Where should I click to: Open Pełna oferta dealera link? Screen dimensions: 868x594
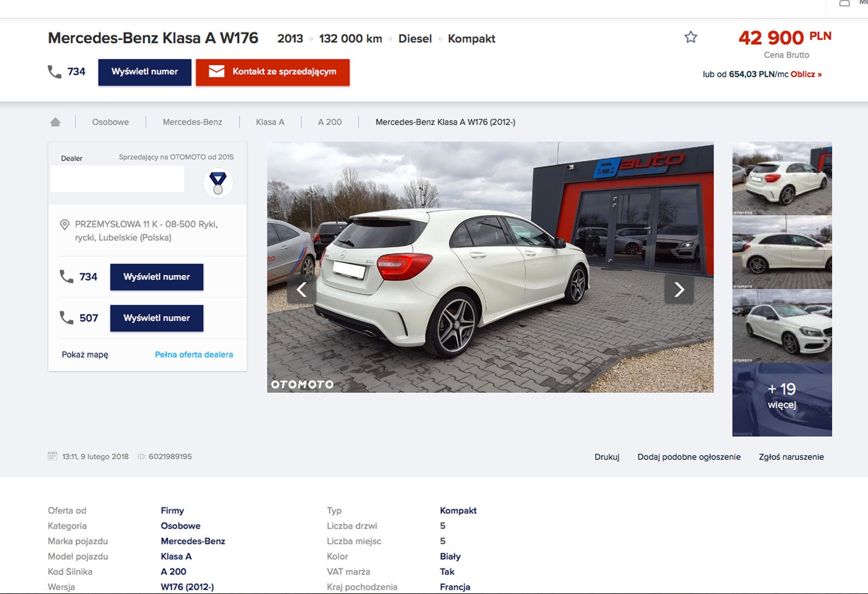(x=193, y=354)
